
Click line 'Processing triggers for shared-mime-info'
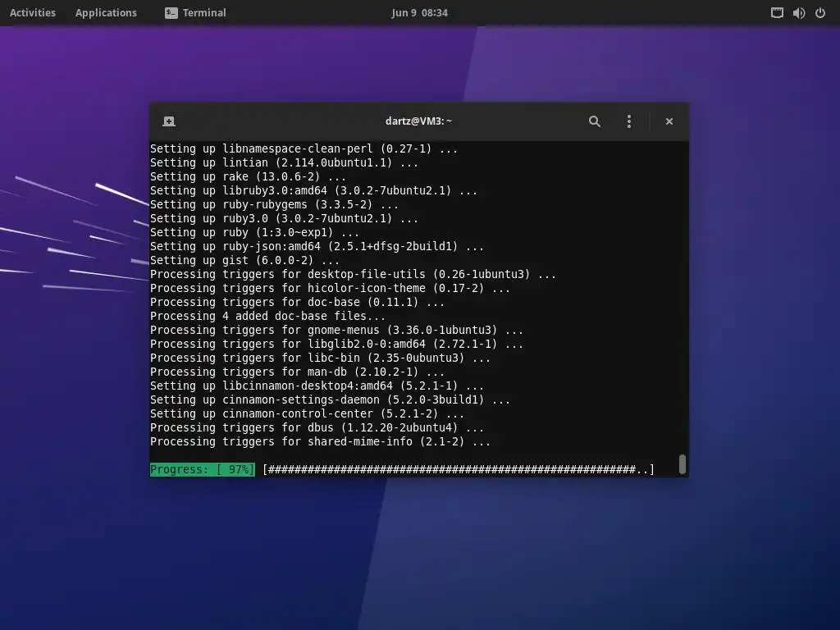tap(320, 441)
